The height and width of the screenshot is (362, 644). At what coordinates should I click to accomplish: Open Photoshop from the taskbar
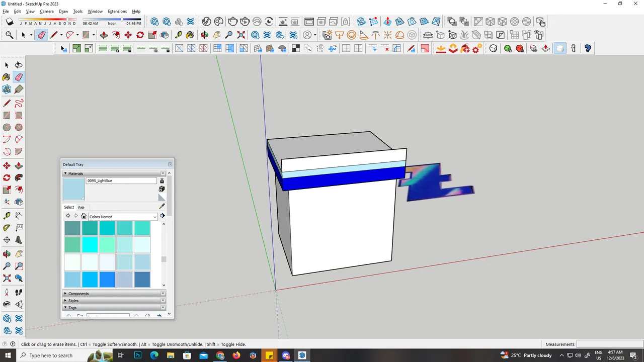[138, 355]
